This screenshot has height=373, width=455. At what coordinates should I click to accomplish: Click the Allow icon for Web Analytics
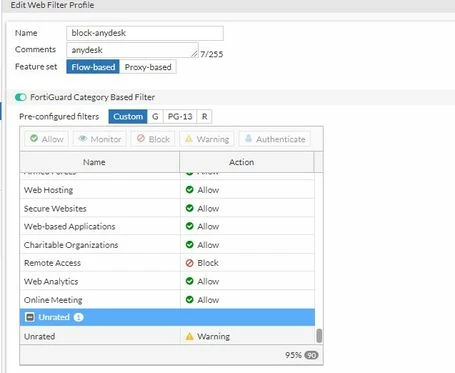190,281
